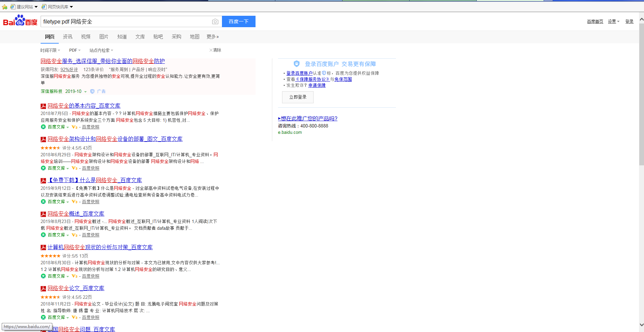Click the shield icon beside 登录百度账户 heading
Screen dimensions: 644x332
coord(296,64)
